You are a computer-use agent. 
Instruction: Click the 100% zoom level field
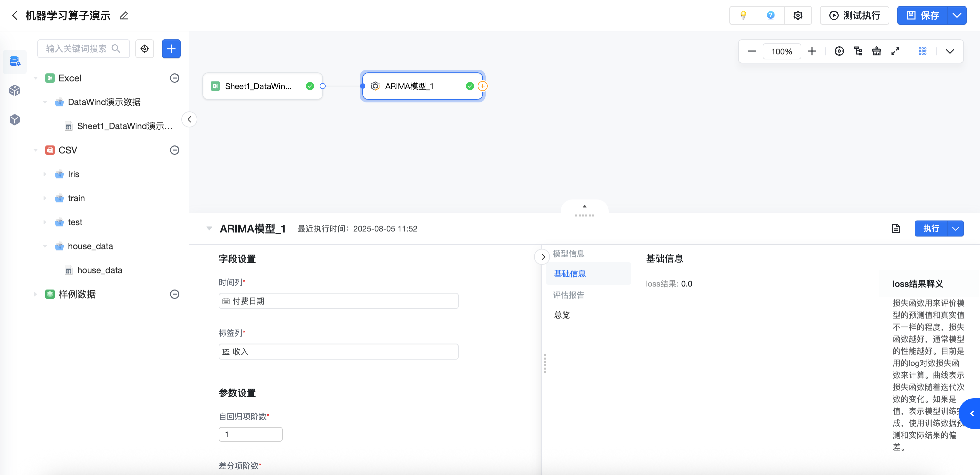[781, 51]
